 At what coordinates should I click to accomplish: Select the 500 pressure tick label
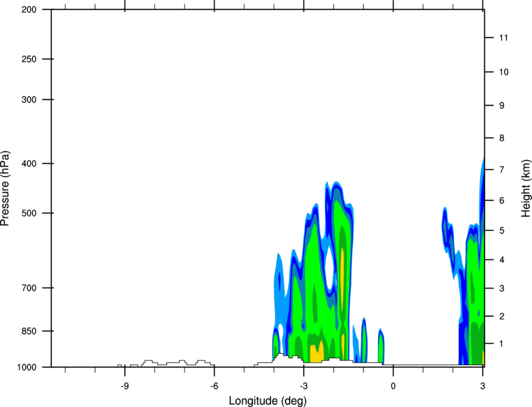click(x=29, y=213)
